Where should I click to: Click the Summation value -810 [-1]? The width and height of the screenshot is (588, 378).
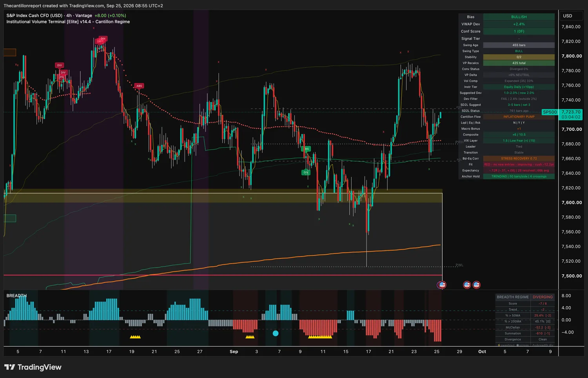[543, 334]
